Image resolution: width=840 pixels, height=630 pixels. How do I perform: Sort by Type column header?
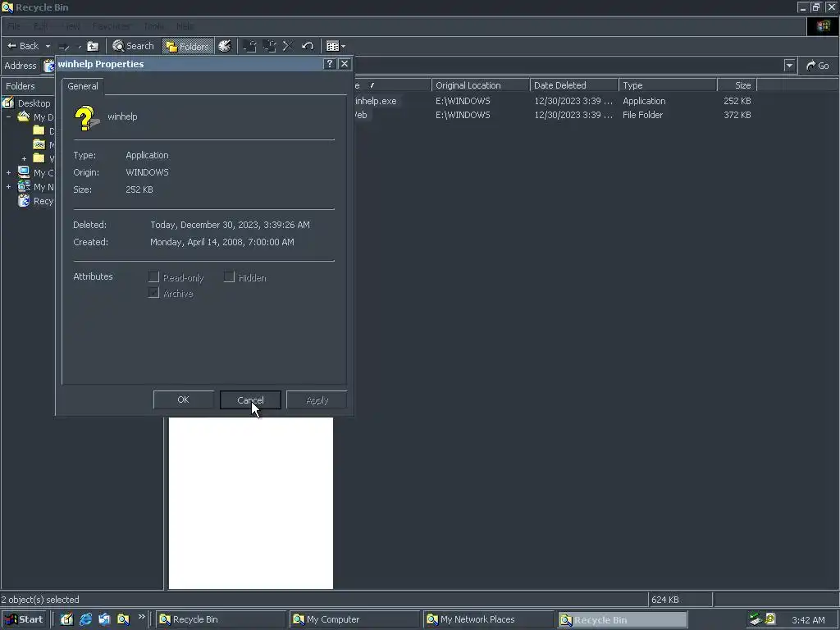pyautogui.click(x=668, y=85)
